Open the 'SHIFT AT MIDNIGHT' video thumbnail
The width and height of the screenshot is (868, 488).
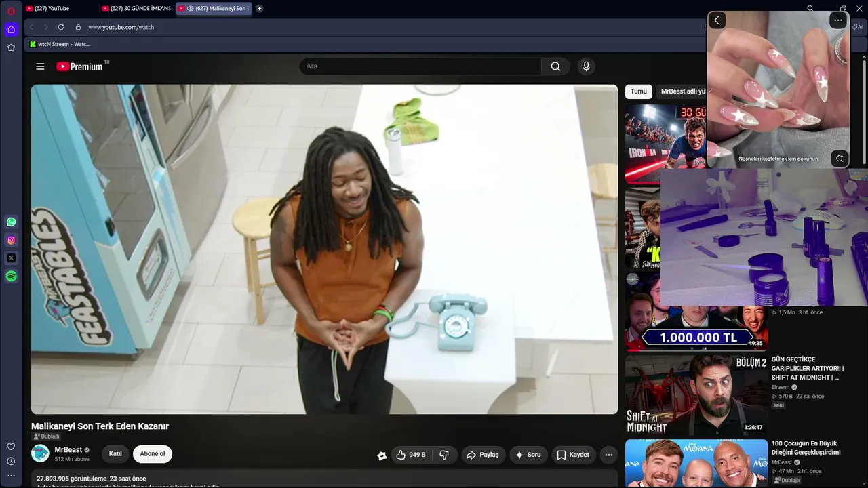(x=696, y=394)
